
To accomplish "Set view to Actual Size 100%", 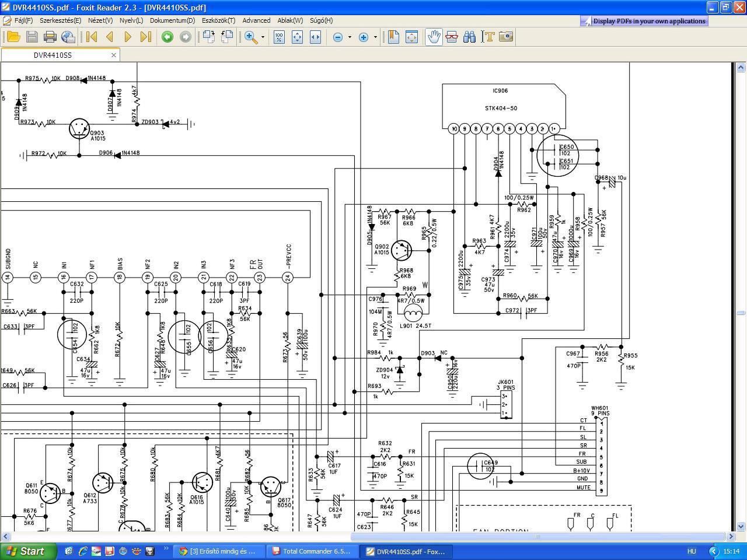I will 279,37.
